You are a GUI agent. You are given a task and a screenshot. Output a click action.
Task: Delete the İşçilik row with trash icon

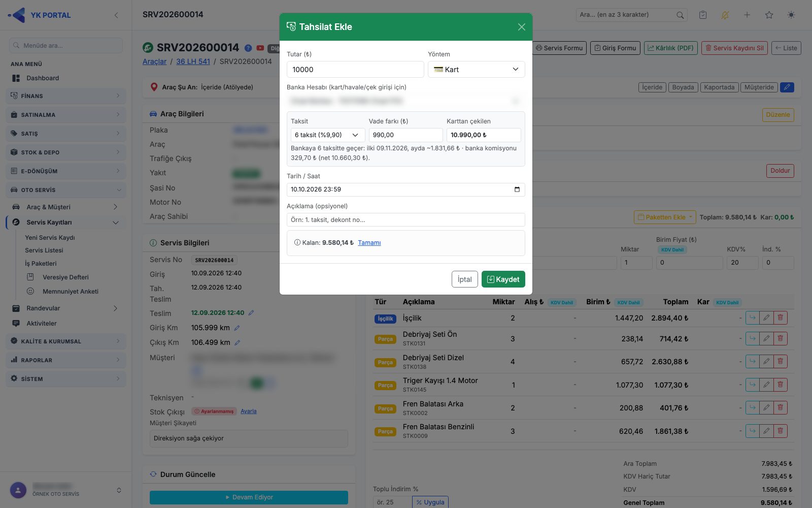(x=781, y=318)
